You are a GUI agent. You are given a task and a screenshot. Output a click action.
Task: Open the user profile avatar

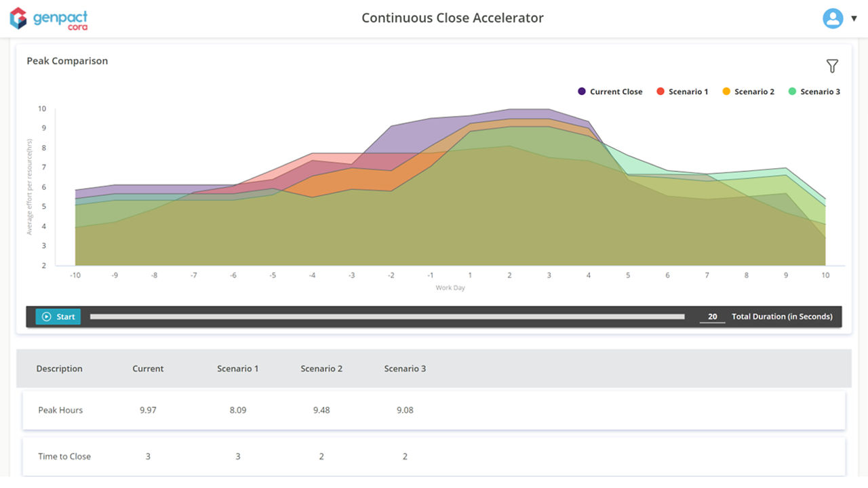832,18
